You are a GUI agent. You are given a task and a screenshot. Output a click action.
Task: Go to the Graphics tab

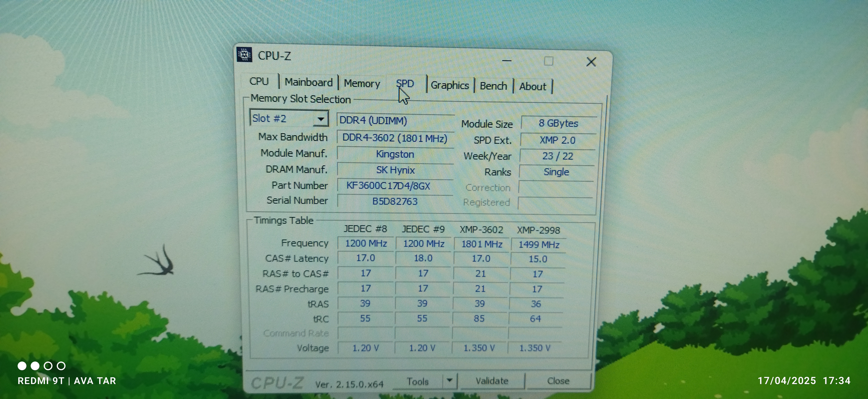449,85
